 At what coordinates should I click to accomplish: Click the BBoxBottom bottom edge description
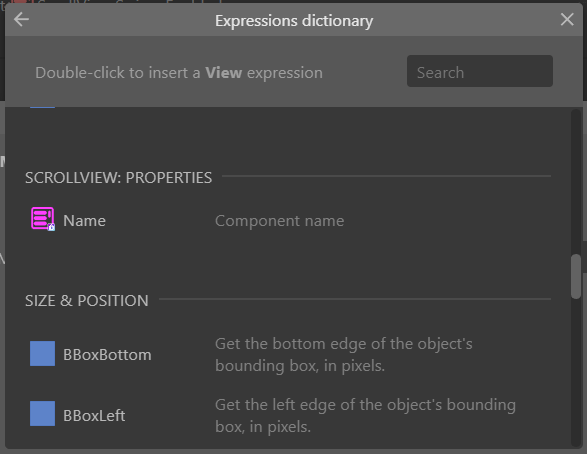[x=344, y=354]
